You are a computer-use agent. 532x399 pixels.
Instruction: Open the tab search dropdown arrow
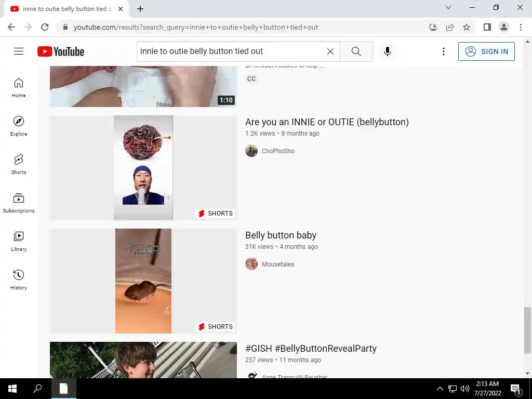pyautogui.click(x=448, y=7)
